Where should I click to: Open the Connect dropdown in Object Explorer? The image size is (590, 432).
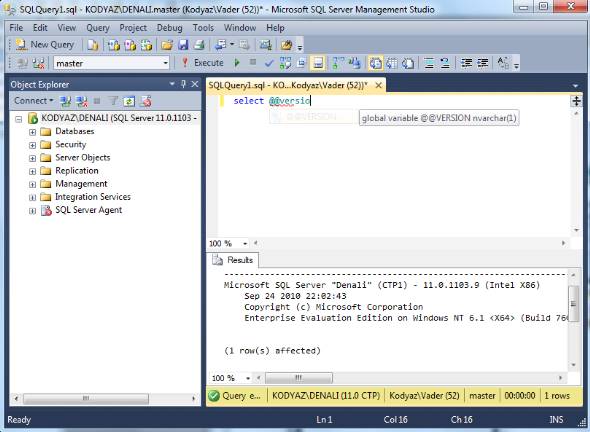(33, 101)
